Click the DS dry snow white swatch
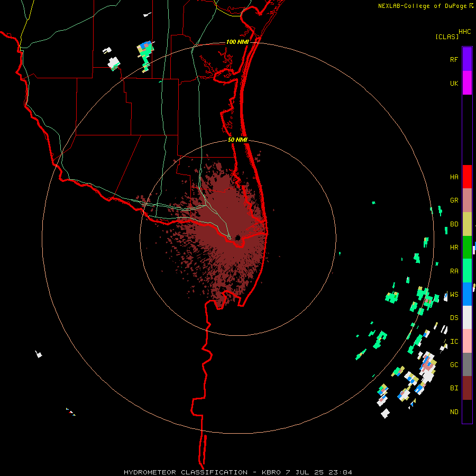This screenshot has height=476, width=476. 467,317
